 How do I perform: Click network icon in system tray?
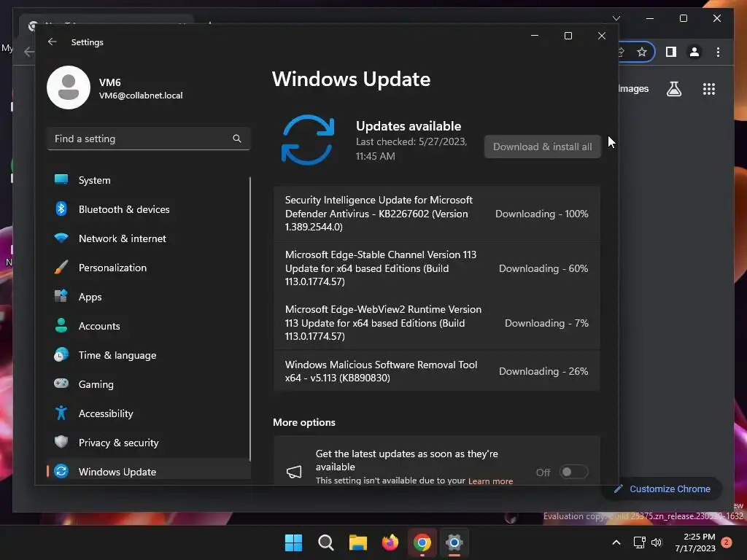click(x=639, y=542)
